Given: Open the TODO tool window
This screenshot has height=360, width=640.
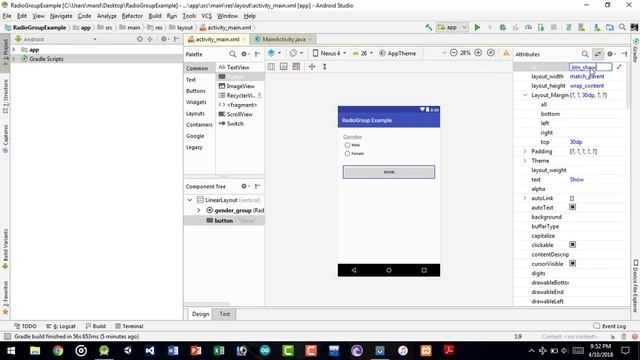Looking at the screenshot, I should (x=25, y=326).
